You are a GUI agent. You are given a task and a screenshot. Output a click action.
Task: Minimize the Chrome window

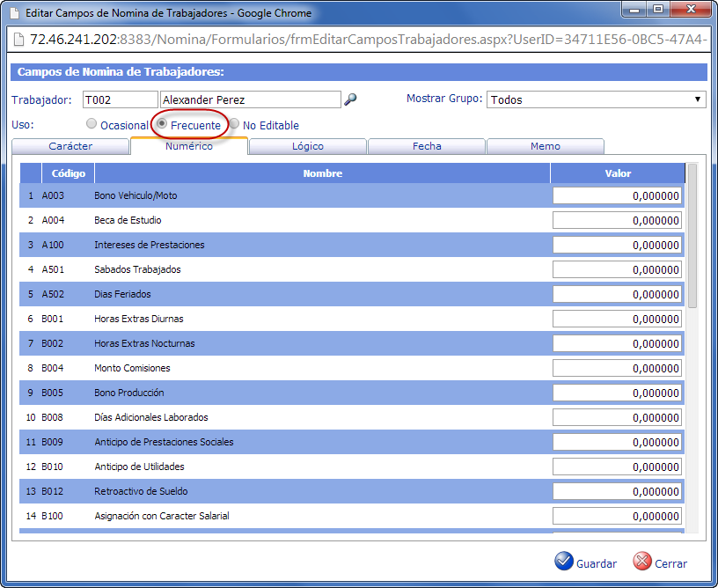click(x=634, y=10)
